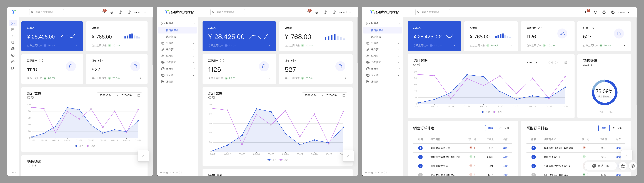
Task: Open 结果页 in the middle panel sidebar
Action: tap(178, 69)
